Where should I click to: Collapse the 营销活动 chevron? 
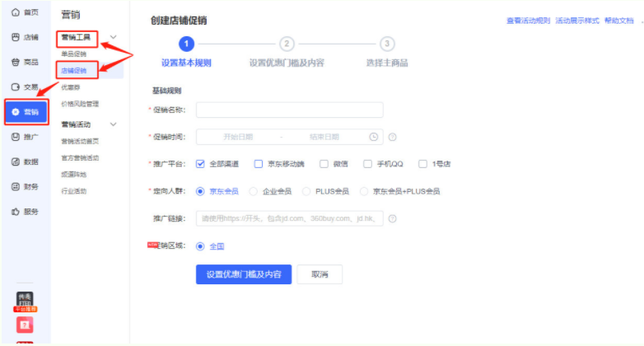click(114, 124)
